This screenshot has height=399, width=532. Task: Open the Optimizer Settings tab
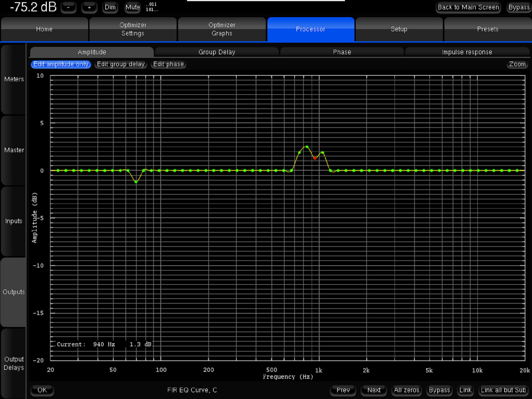tap(133, 29)
